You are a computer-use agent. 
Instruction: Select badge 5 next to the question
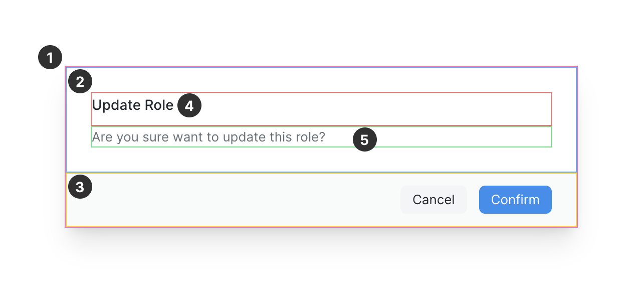click(364, 139)
